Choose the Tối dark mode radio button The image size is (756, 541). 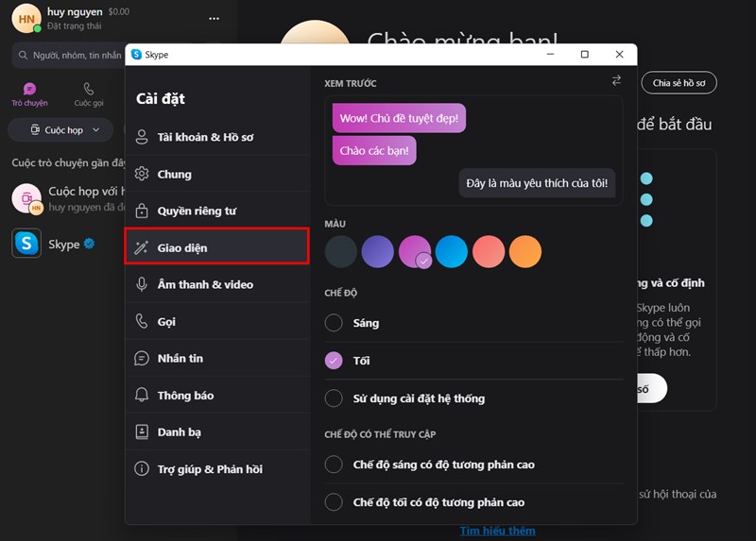tap(334, 361)
